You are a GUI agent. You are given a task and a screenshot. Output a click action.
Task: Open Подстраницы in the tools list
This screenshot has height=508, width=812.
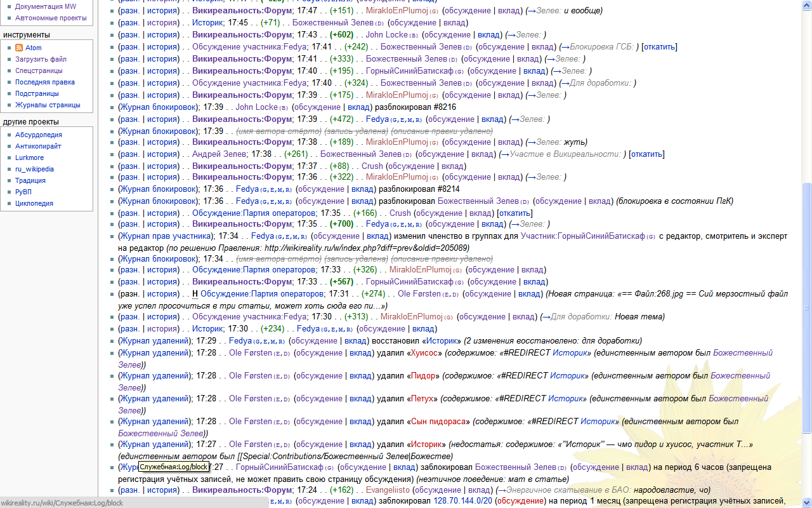click(x=37, y=93)
